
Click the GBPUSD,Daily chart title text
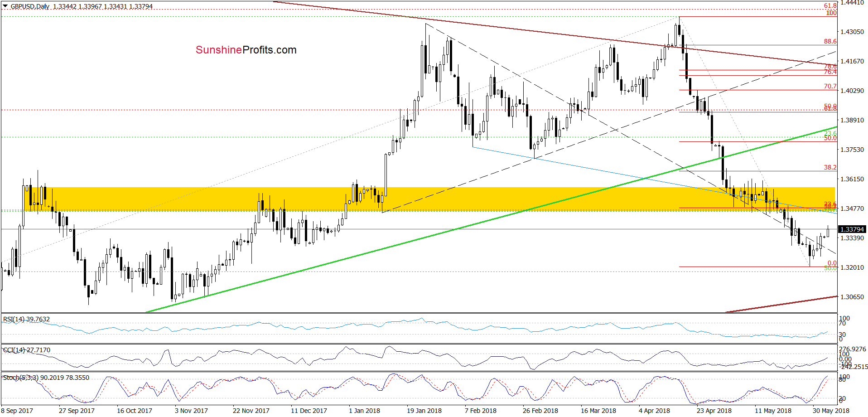tap(30, 6)
